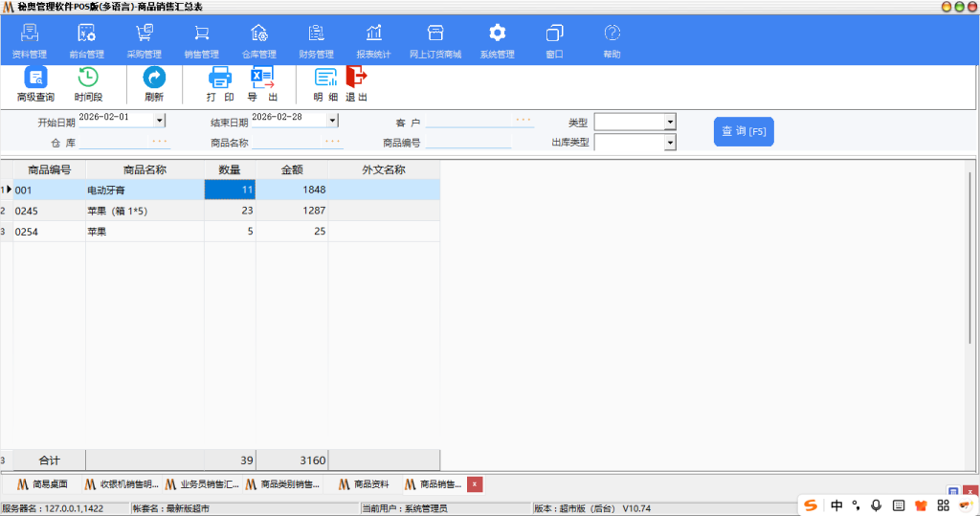980x516 pixels.
Task: Switch to the 简易桌面 tab
Action: coord(46,484)
